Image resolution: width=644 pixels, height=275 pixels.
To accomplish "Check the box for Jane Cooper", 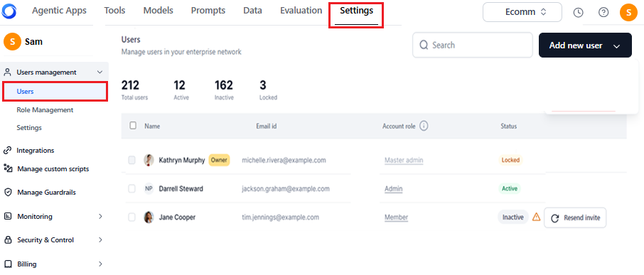I will click(x=132, y=217).
